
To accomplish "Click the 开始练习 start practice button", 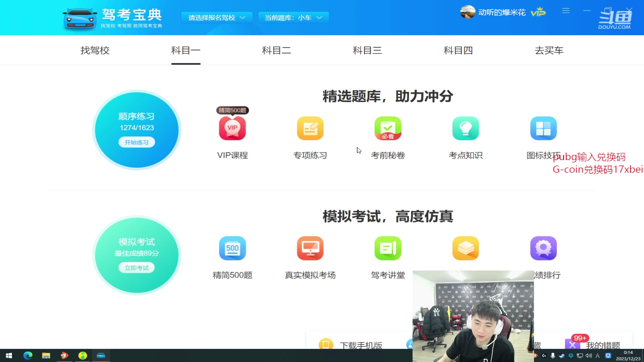I will 136,142.
